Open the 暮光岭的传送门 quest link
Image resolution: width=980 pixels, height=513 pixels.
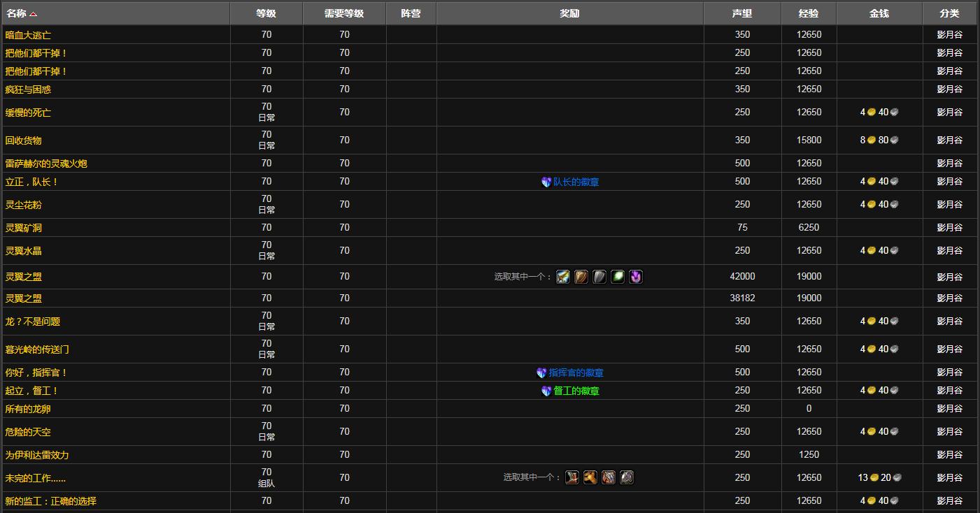point(37,349)
